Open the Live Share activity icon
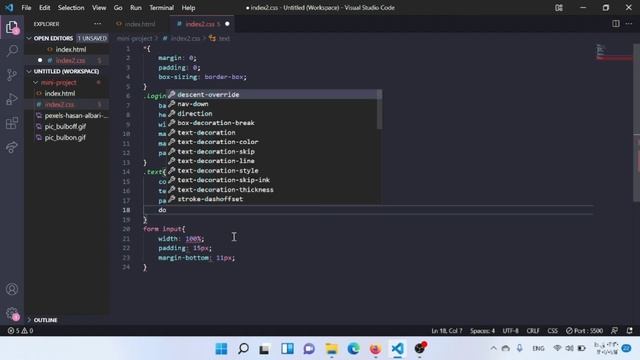The image size is (640, 360). tap(12, 147)
